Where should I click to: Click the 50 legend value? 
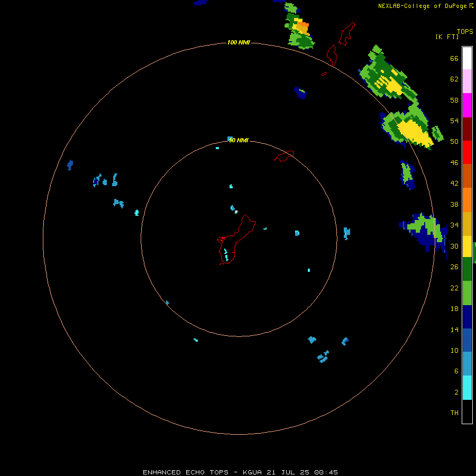click(454, 141)
